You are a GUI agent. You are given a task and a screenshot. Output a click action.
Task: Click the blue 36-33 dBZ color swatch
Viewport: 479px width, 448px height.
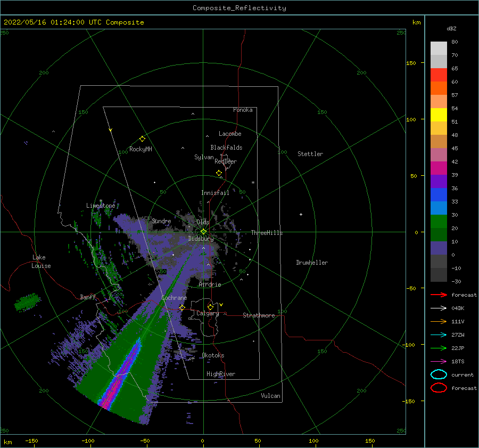(439, 195)
